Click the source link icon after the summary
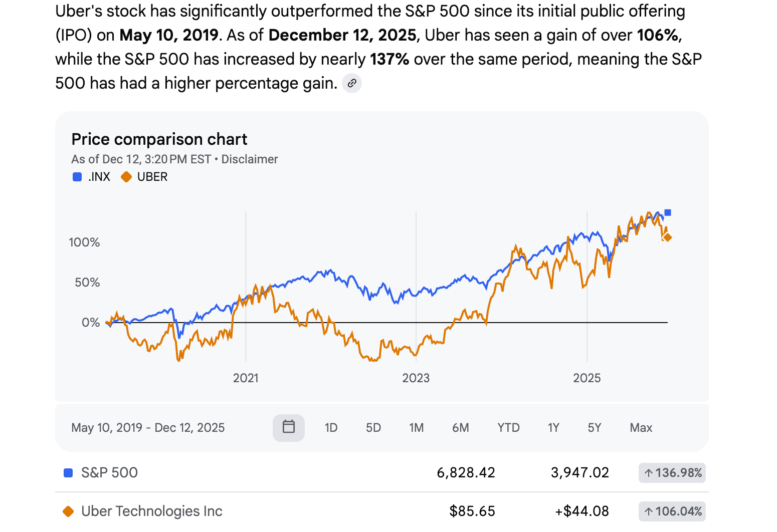The image size is (777, 532). (x=352, y=83)
